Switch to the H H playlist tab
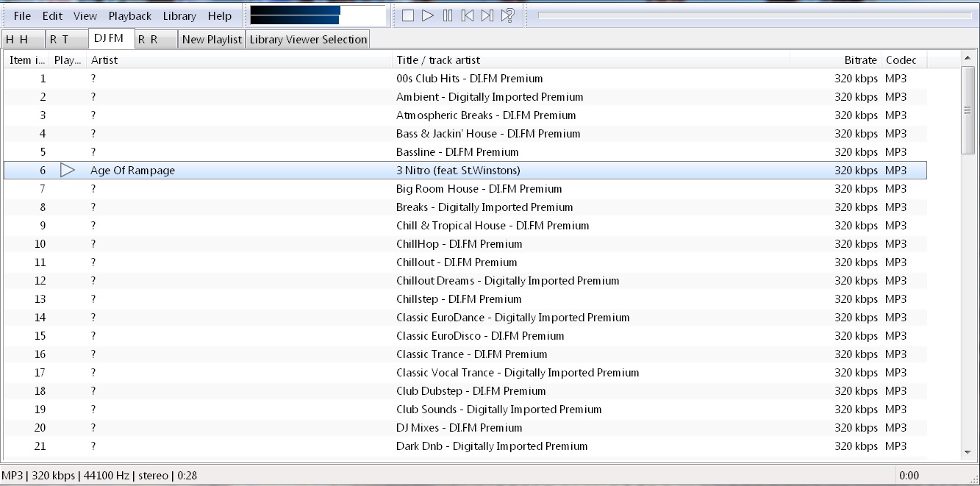 23,40
